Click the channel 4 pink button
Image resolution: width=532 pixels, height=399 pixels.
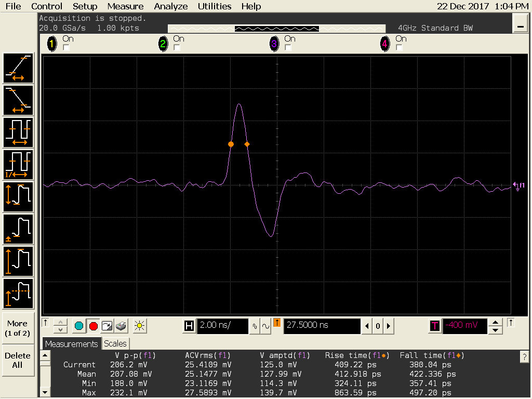pyautogui.click(x=385, y=44)
